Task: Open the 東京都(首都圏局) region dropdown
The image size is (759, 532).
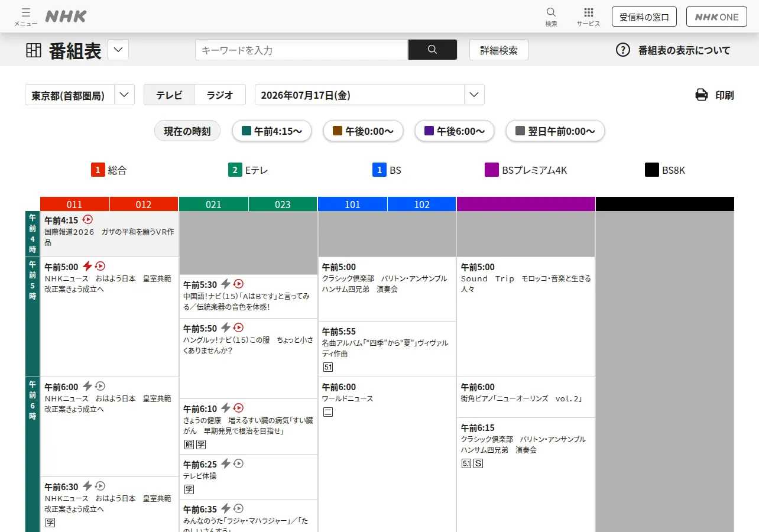Action: coord(80,95)
